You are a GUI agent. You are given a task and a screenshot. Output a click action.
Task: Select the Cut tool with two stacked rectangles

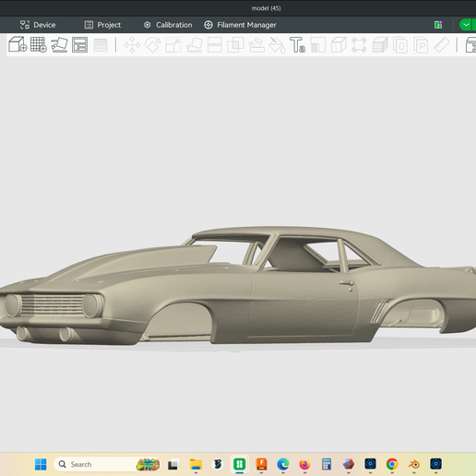[215, 45]
